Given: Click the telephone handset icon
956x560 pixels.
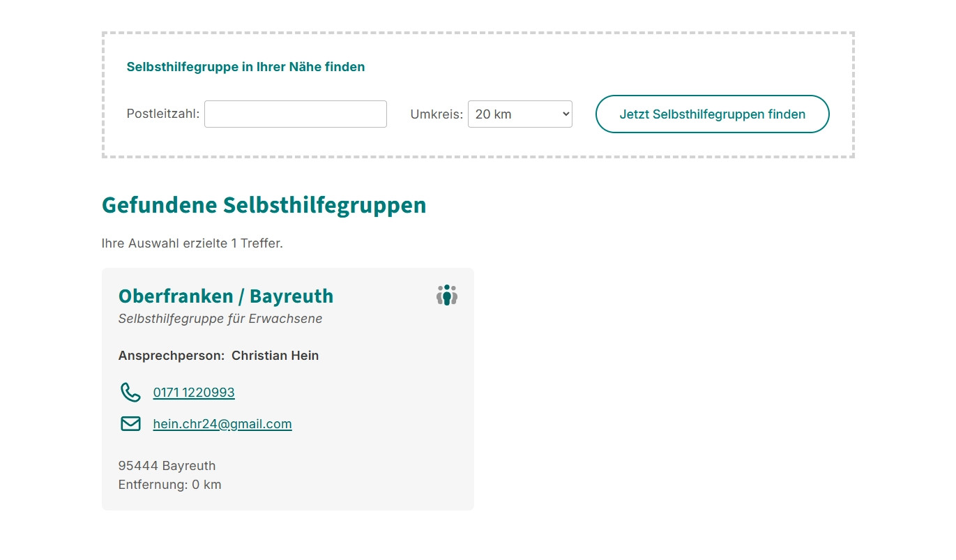Looking at the screenshot, I should coord(130,392).
